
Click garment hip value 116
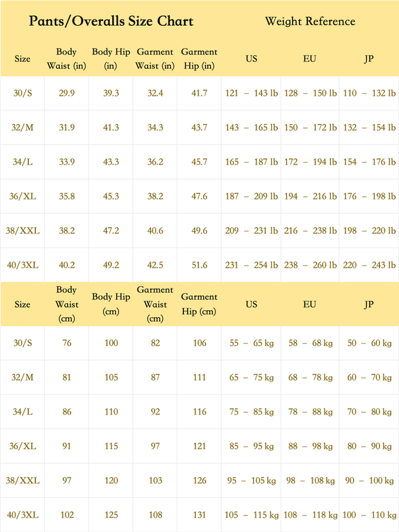(199, 412)
